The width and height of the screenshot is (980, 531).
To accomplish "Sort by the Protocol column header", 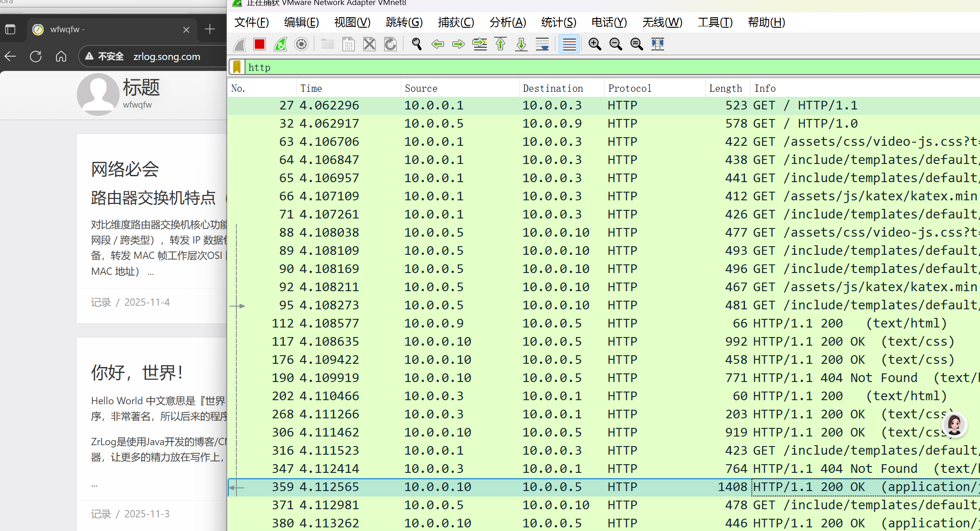I will pos(630,88).
